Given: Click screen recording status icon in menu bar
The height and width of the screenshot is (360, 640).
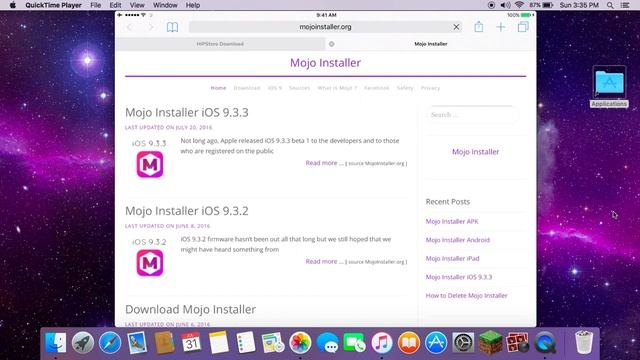Looking at the screenshot, I should point(491,5).
